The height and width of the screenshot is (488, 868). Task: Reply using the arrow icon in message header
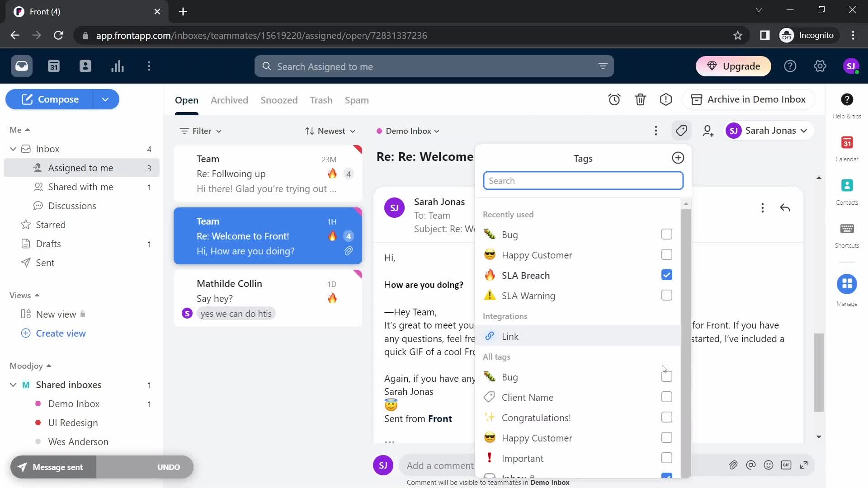pyautogui.click(x=785, y=208)
